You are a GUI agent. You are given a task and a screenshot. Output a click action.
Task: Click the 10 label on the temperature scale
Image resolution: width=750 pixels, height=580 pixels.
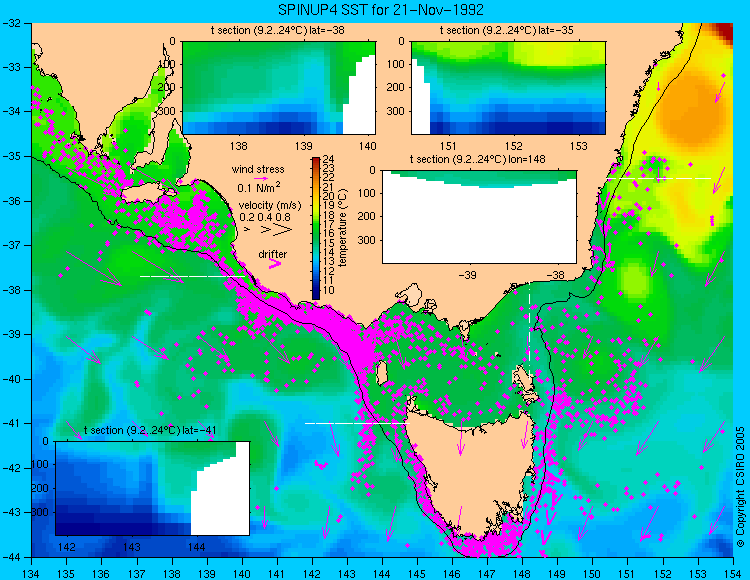tap(328, 290)
